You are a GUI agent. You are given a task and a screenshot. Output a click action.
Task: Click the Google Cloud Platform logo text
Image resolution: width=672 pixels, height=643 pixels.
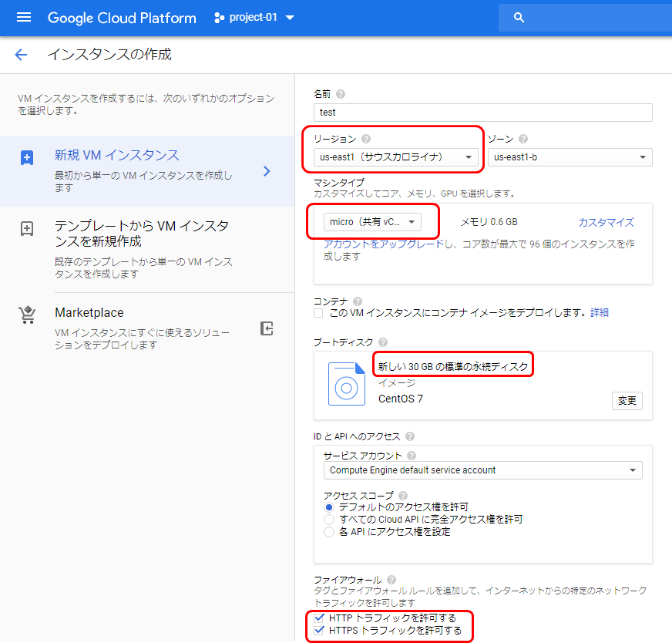click(122, 18)
